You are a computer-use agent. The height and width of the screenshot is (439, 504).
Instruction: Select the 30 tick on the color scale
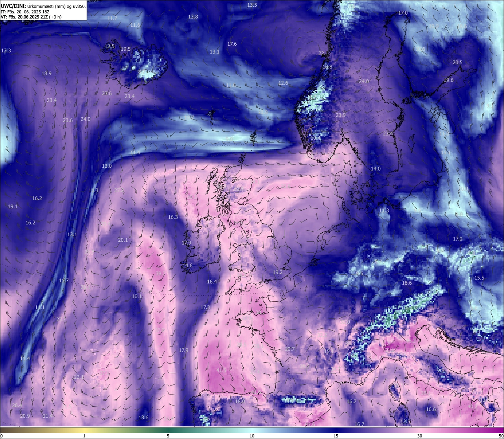pyautogui.click(x=420, y=436)
